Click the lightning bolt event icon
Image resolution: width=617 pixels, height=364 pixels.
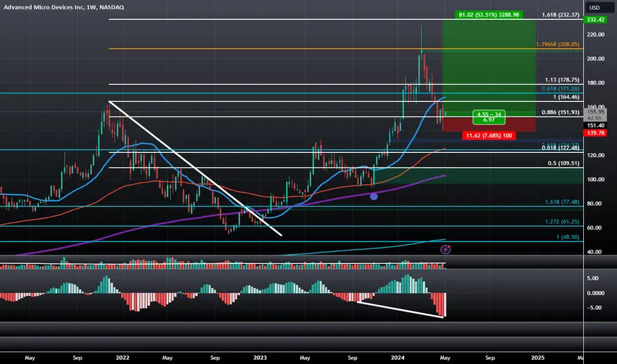click(x=446, y=250)
